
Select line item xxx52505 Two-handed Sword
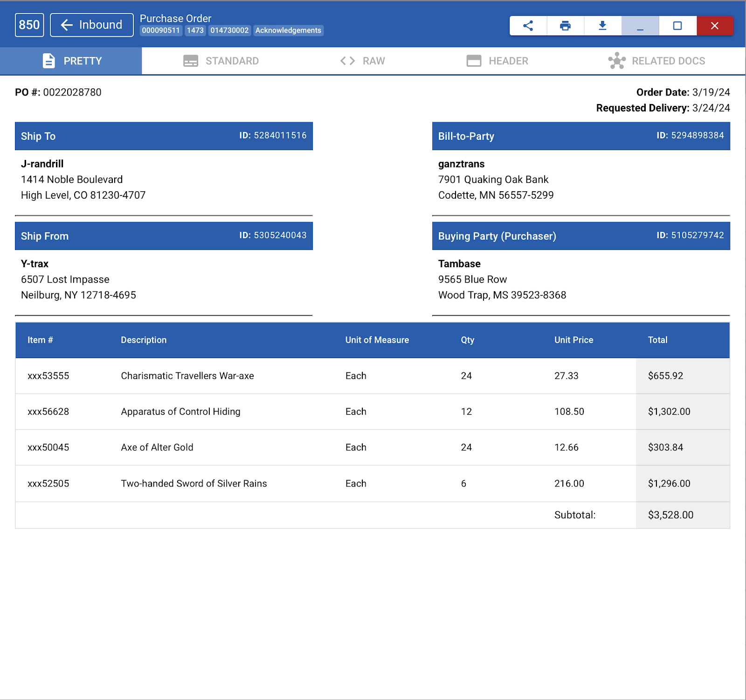click(194, 484)
